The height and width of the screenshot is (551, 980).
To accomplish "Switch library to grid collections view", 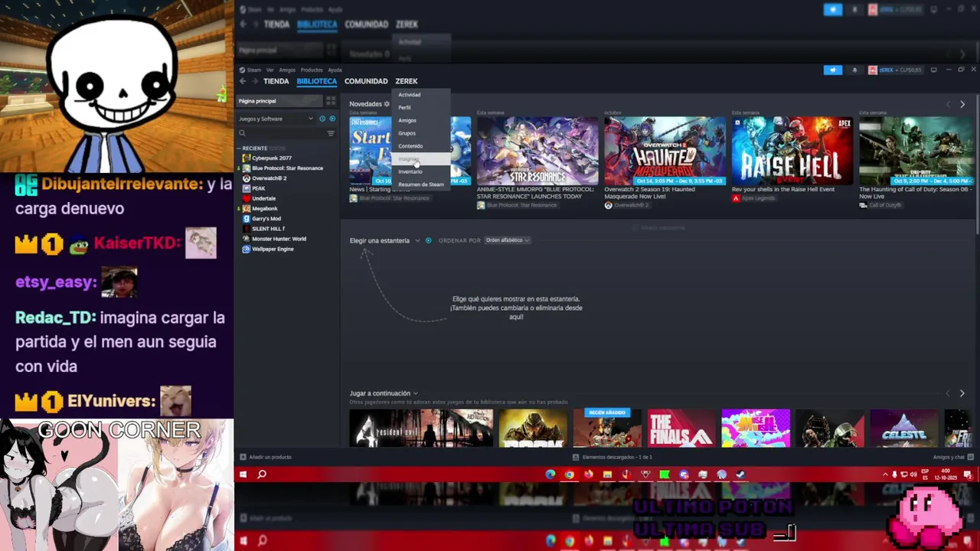I will pos(331,101).
